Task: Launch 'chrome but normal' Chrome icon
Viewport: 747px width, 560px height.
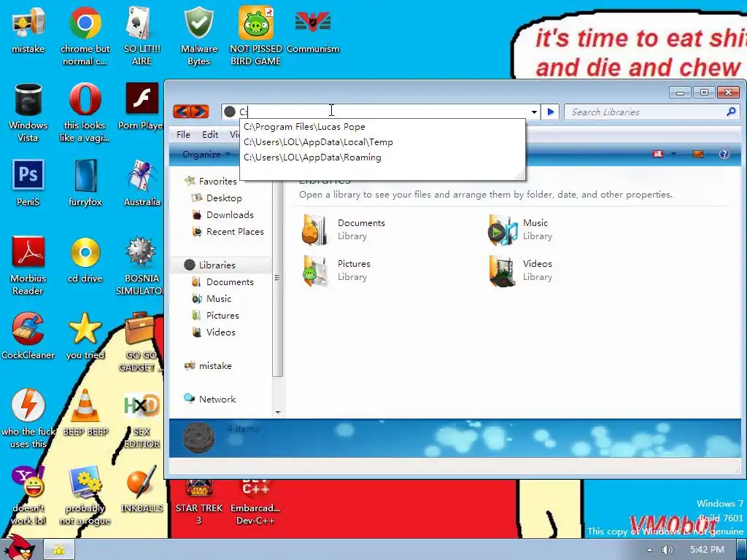Action: point(85,36)
